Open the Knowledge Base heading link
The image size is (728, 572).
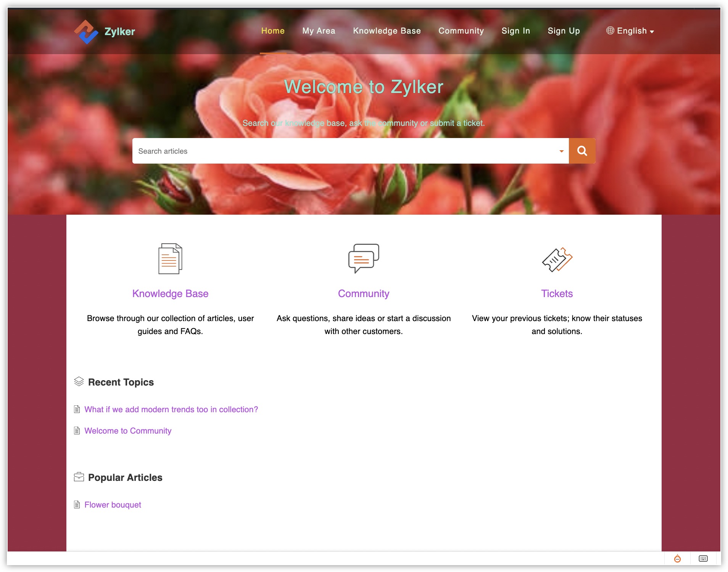[170, 294]
